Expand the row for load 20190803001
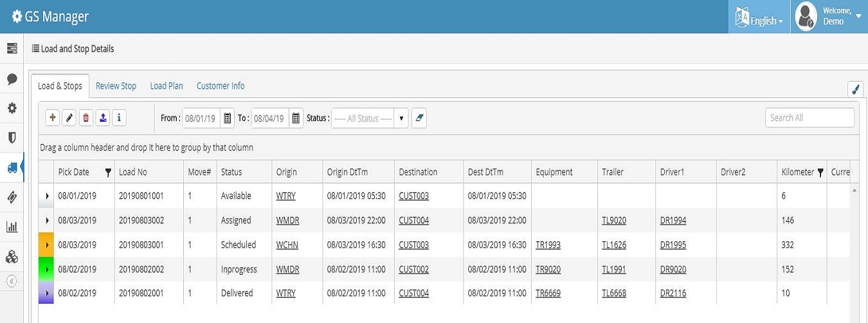 click(47, 245)
